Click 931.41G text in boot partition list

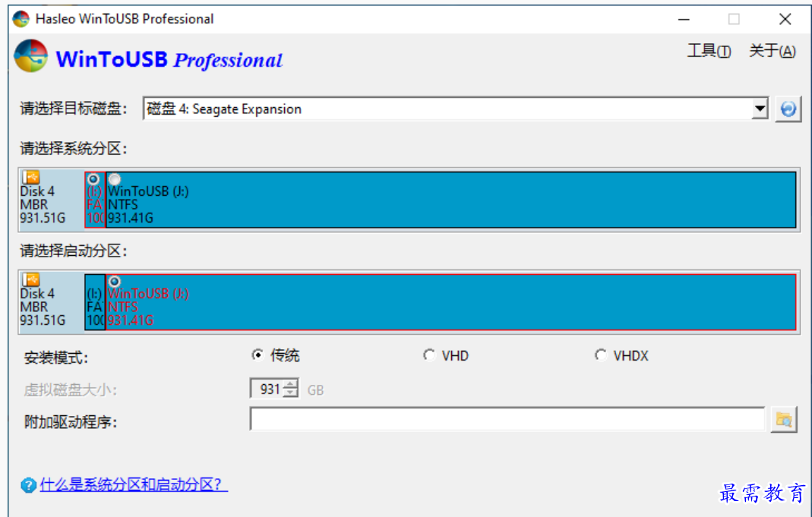click(x=131, y=320)
